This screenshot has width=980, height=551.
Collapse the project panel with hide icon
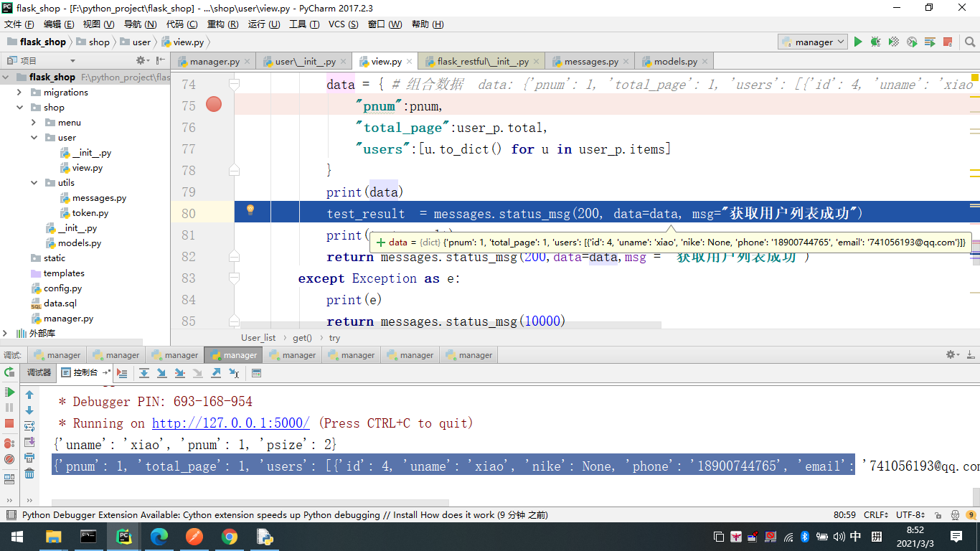160,61
